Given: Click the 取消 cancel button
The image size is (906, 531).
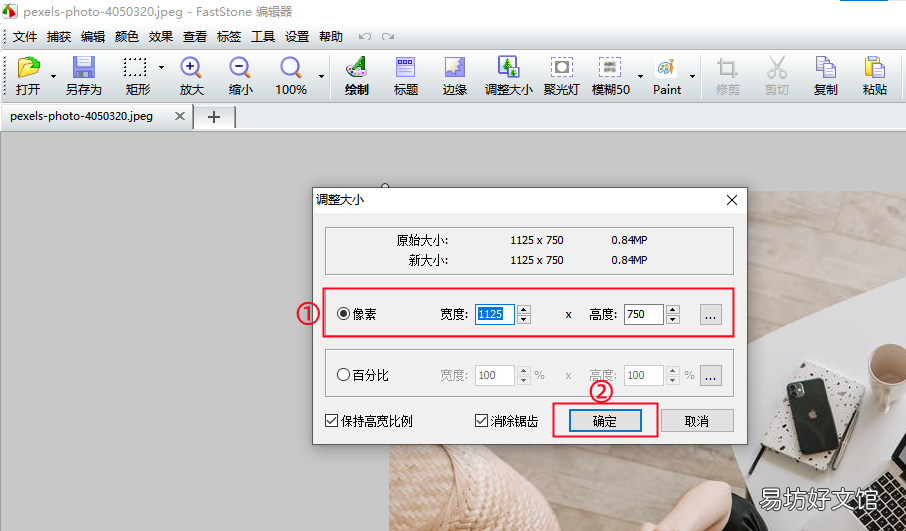Looking at the screenshot, I should pos(697,421).
